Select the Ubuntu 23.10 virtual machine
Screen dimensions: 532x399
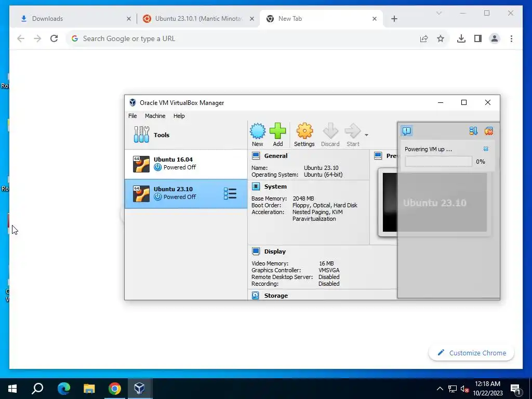[x=186, y=193]
